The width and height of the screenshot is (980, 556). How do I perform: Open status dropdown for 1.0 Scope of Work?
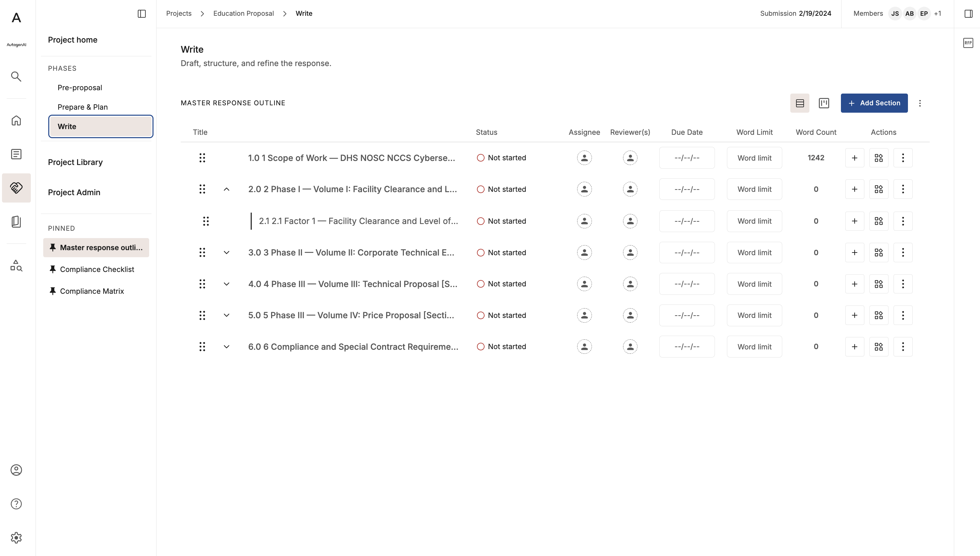tap(501, 158)
